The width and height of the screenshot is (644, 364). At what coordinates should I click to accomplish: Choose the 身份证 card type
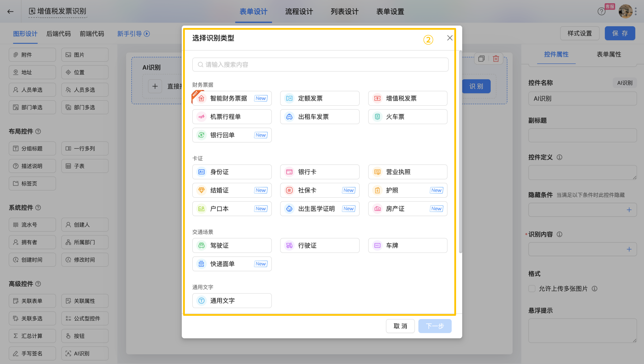(x=232, y=172)
